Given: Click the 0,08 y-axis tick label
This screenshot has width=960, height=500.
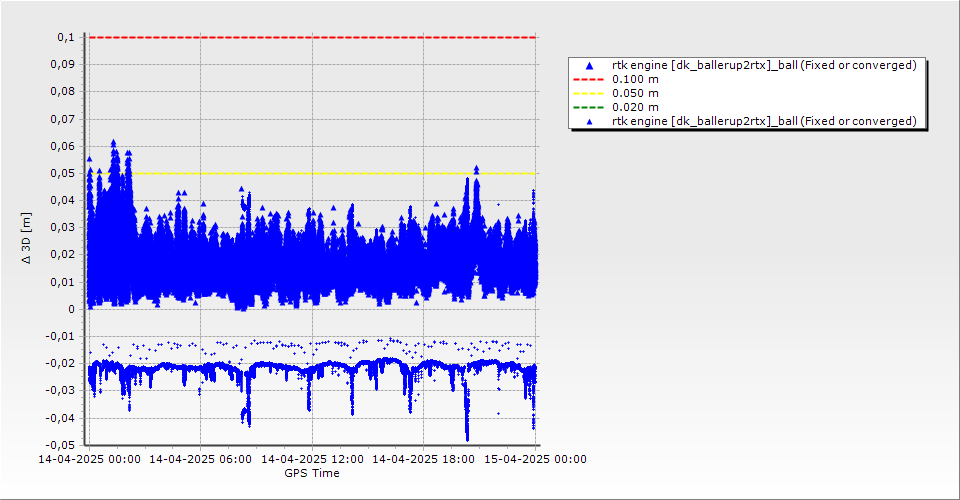Looking at the screenshot, I should 63,91.
